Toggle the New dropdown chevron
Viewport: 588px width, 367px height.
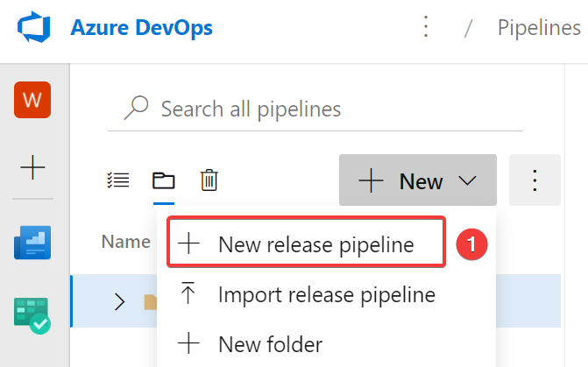point(467,181)
